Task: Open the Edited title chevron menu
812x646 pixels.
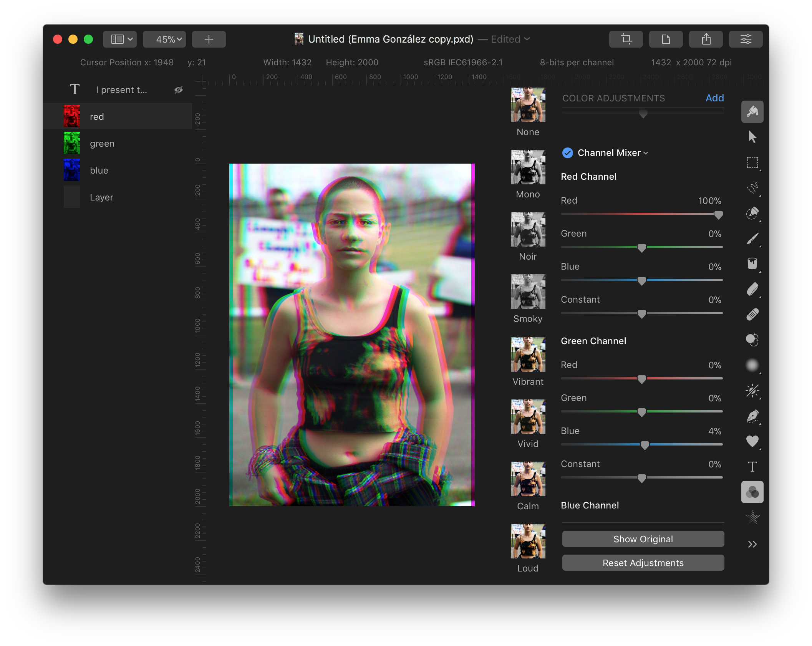Action: pyautogui.click(x=527, y=39)
